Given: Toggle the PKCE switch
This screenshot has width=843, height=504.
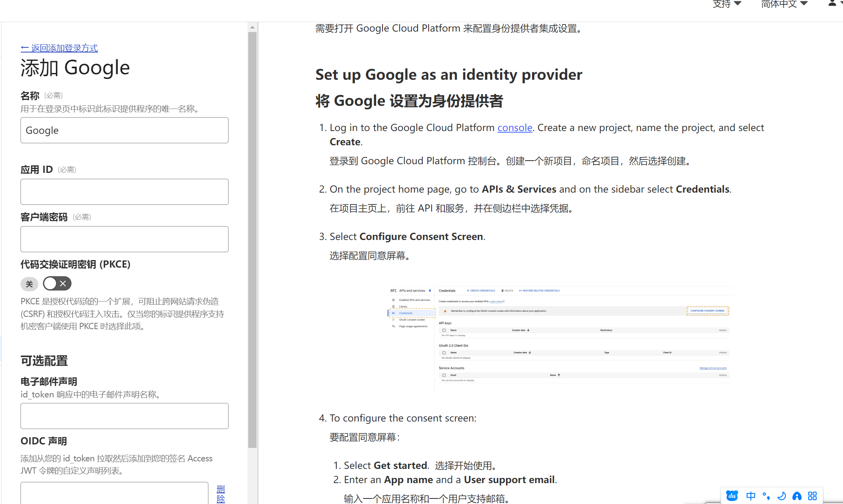Looking at the screenshot, I should (x=57, y=283).
